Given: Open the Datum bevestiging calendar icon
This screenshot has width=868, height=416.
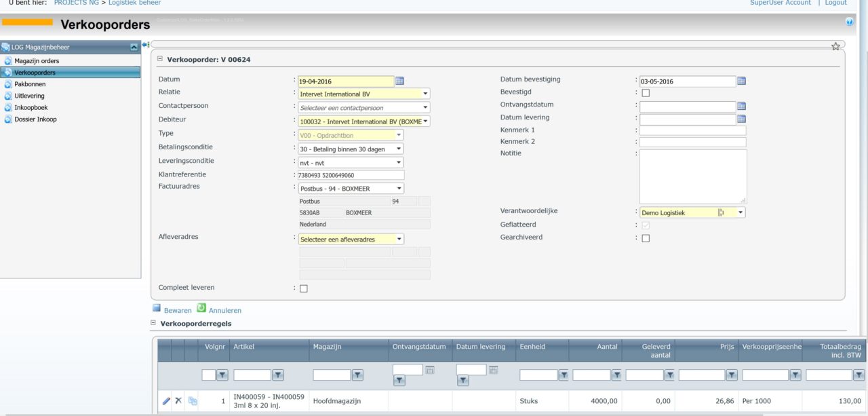Looking at the screenshot, I should click(x=741, y=80).
